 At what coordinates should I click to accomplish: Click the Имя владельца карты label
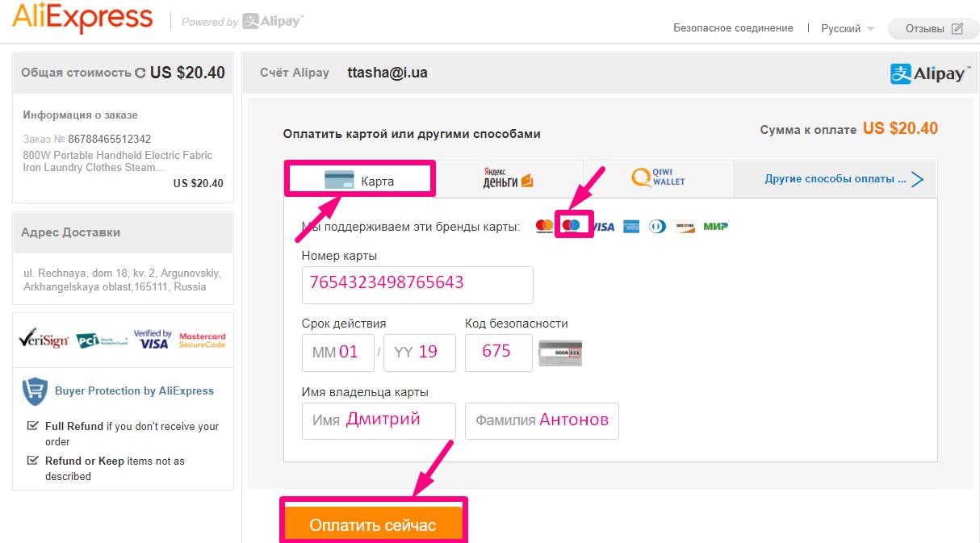click(365, 392)
